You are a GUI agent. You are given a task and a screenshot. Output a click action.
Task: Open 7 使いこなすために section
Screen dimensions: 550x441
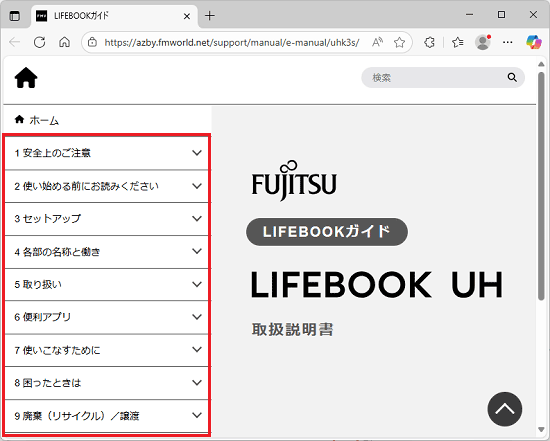click(x=107, y=350)
